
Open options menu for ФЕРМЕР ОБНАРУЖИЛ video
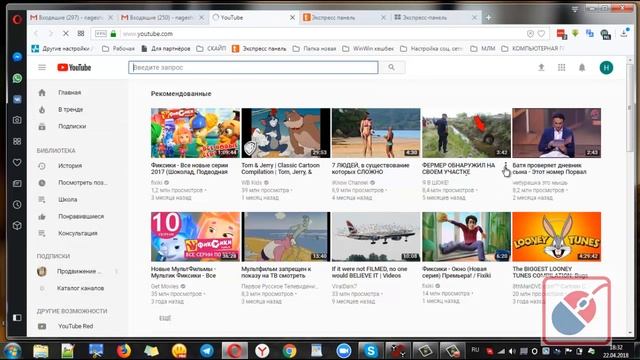(506, 166)
